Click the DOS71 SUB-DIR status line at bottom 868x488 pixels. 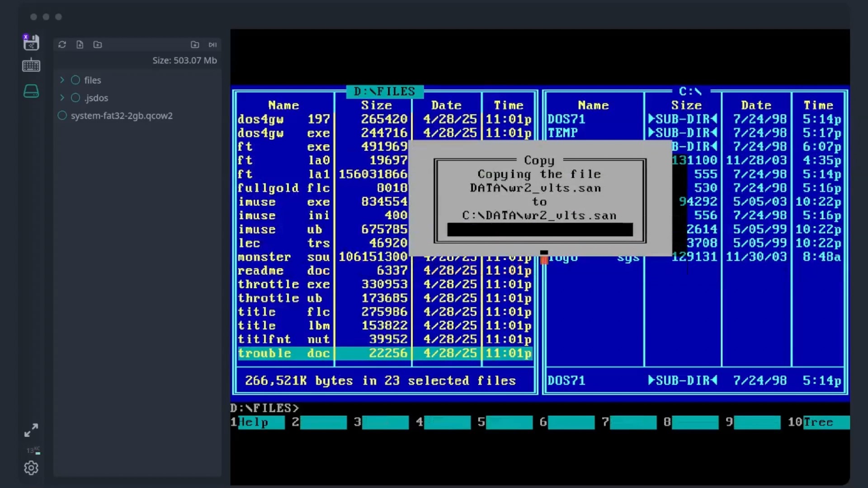tap(695, 381)
